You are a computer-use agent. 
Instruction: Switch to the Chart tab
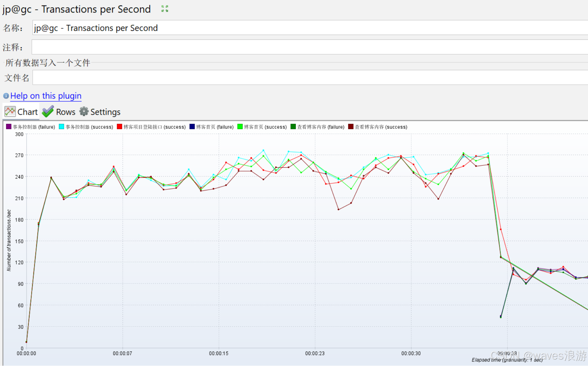pos(21,112)
